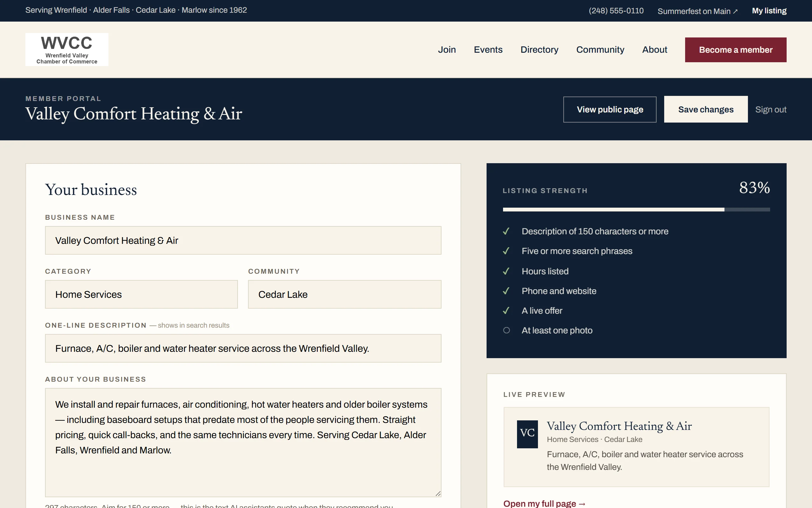The height and width of the screenshot is (508, 812).
Task: Open the About page
Action: click(x=654, y=50)
